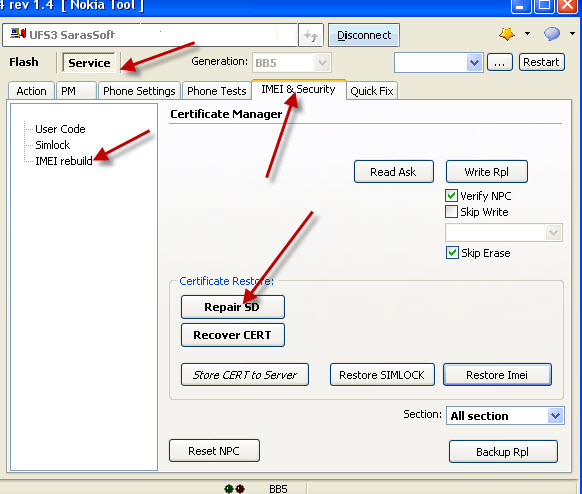The image size is (582, 494).
Task: Open the empty combo box beside Restart
Action: tap(438, 62)
